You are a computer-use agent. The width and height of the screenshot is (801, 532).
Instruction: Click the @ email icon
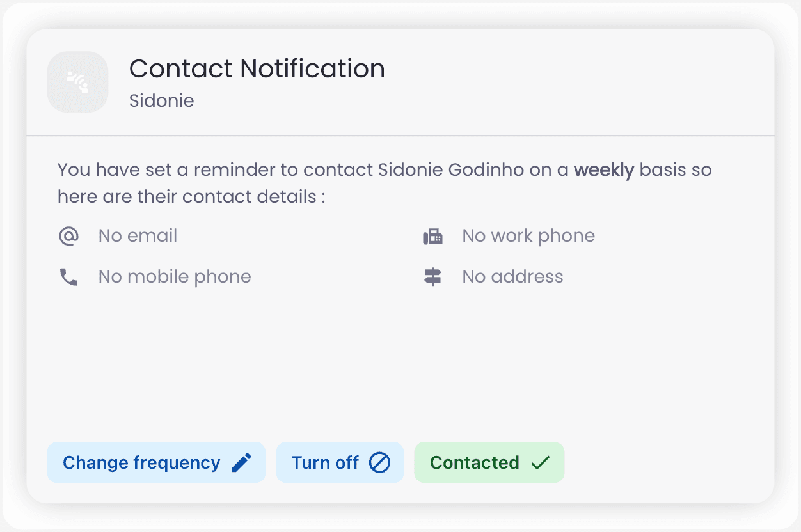tap(68, 235)
